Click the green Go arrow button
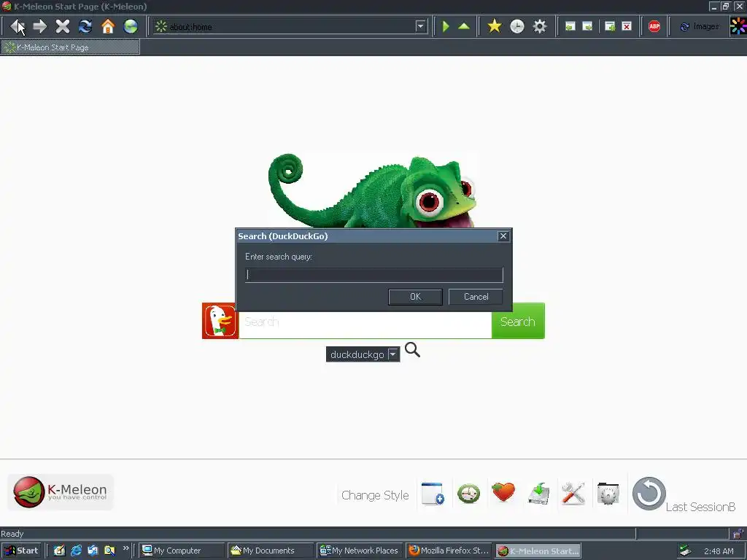 click(x=446, y=26)
